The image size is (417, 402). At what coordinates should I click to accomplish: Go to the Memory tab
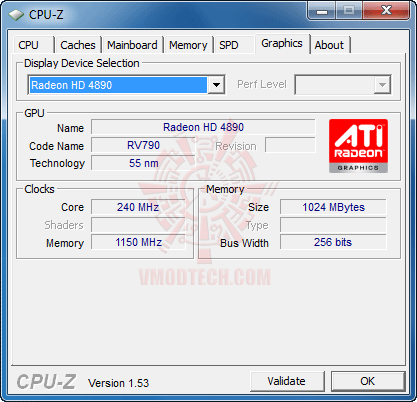pyautogui.click(x=188, y=45)
